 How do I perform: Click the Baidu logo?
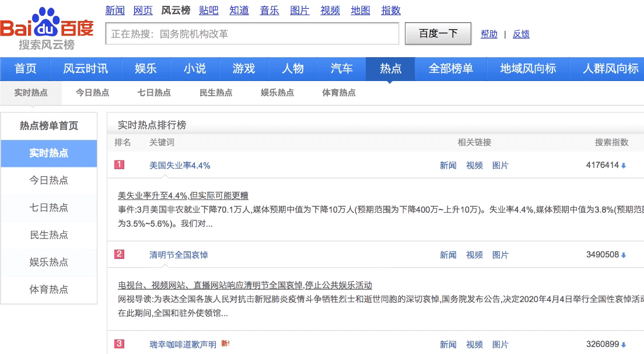pos(47,28)
